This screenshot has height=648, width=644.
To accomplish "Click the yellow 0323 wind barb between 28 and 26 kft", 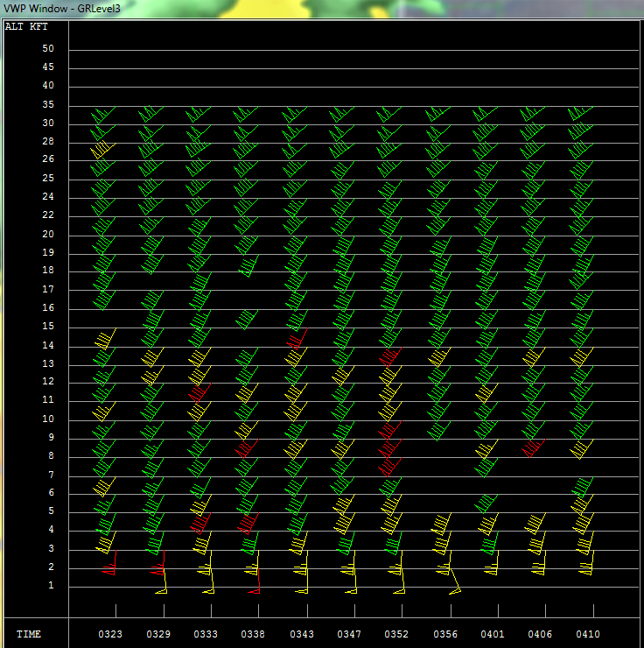I will [x=102, y=151].
